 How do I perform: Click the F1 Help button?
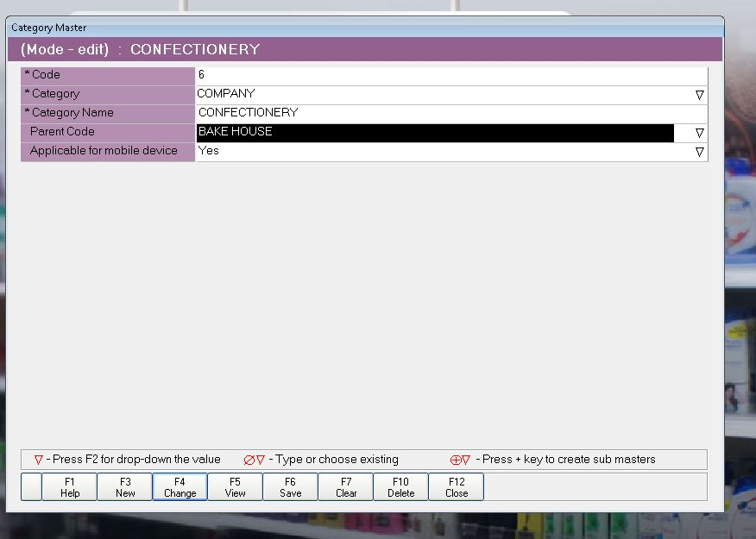(x=69, y=487)
